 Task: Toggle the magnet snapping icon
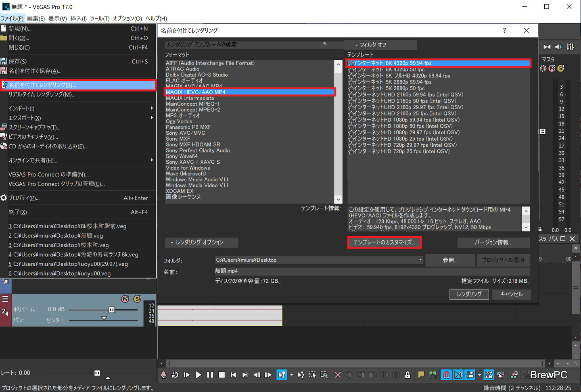(x=446, y=375)
